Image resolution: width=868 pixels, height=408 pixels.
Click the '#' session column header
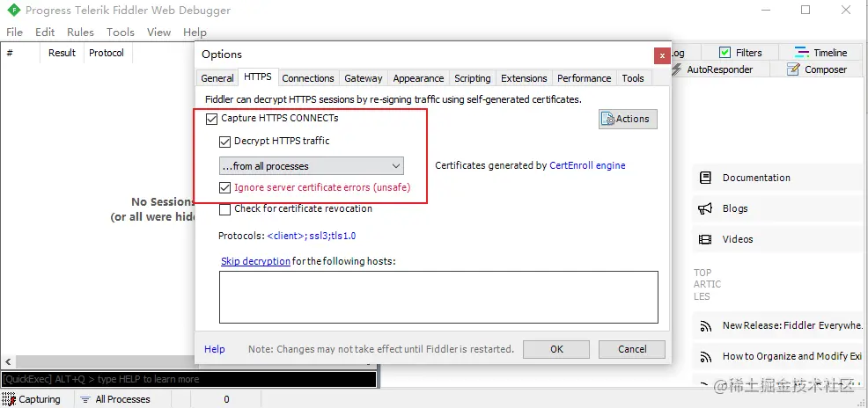(x=20, y=53)
